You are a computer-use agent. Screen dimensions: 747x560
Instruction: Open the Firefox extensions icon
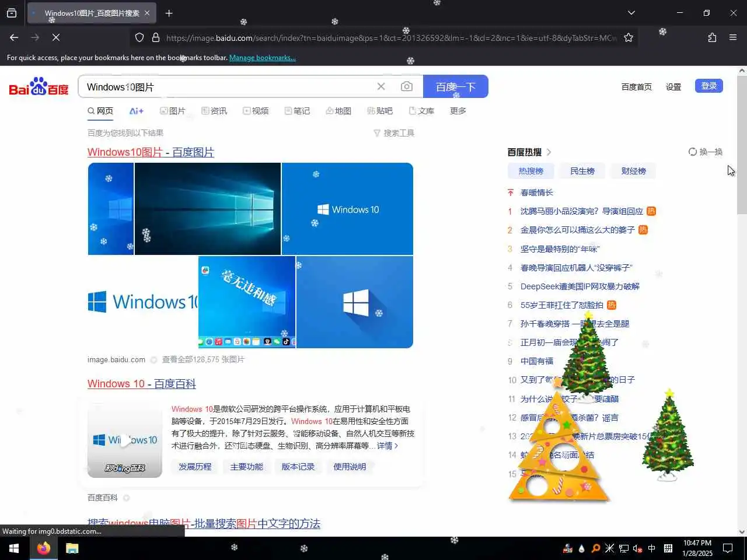click(712, 37)
